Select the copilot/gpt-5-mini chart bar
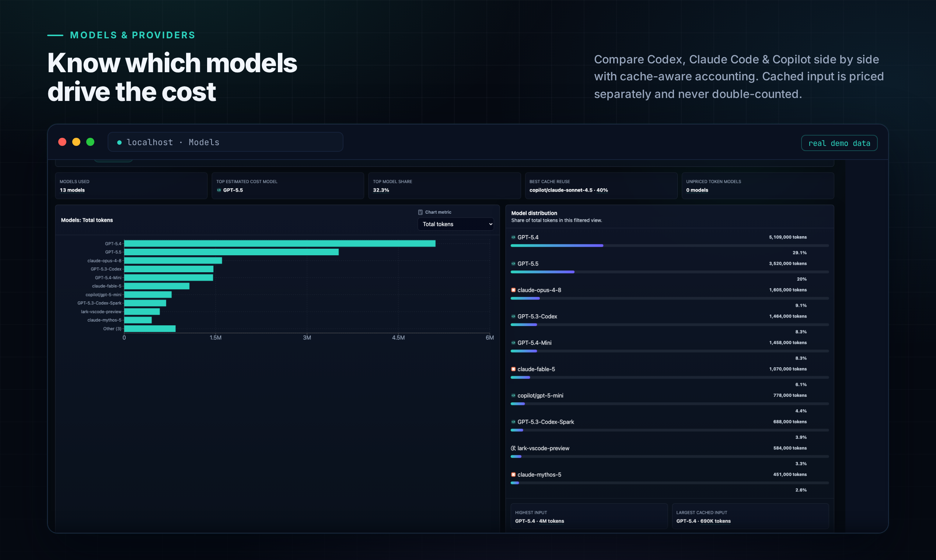 click(148, 295)
